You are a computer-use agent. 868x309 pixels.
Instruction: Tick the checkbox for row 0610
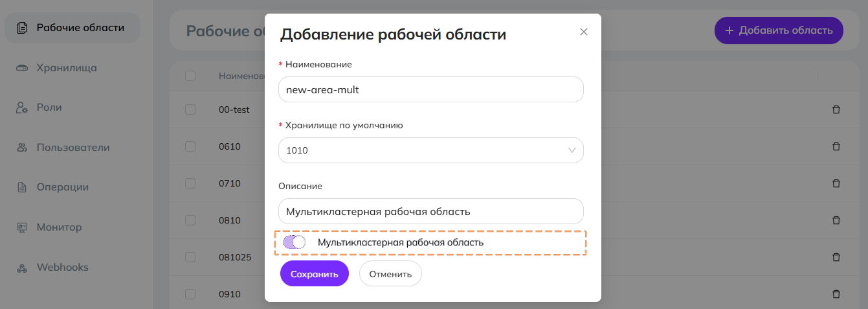point(190,146)
